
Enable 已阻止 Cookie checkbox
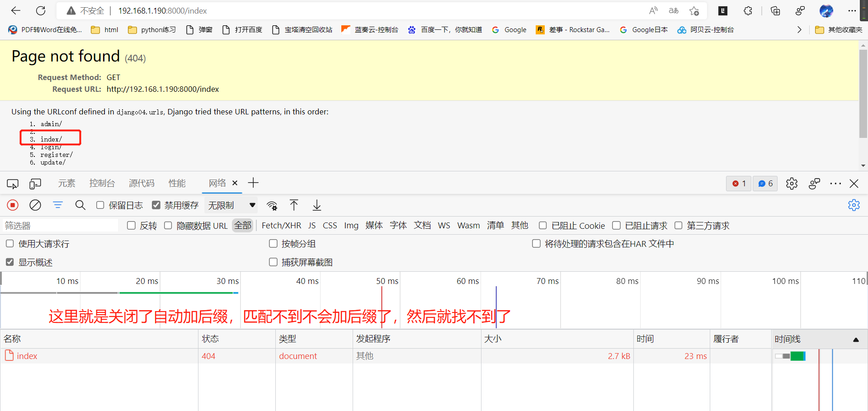[x=543, y=226]
